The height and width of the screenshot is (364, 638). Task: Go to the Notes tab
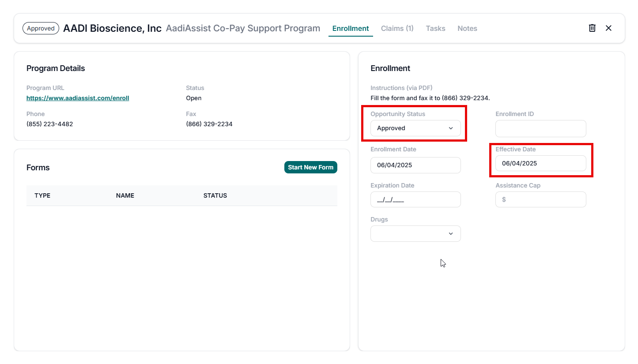[467, 28]
